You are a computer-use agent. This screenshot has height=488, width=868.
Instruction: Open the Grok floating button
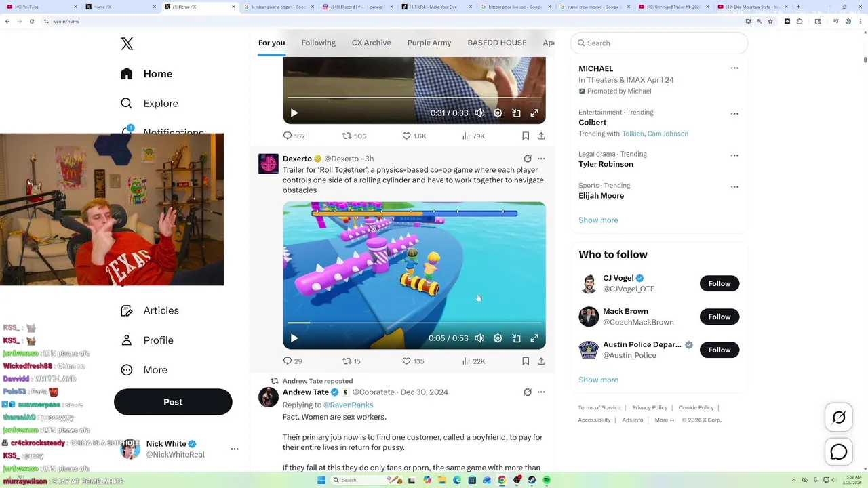click(x=839, y=418)
